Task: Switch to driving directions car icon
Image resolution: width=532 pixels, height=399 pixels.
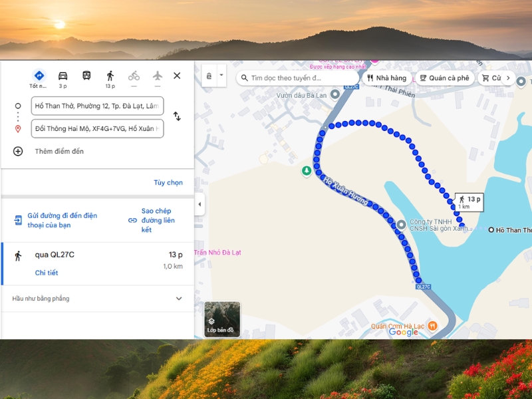Action: coord(63,76)
